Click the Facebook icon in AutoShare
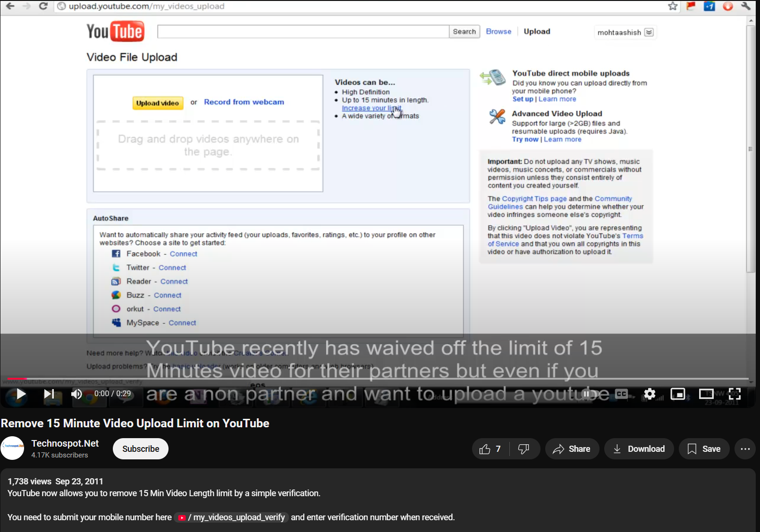This screenshot has height=532, width=760. 116,254
